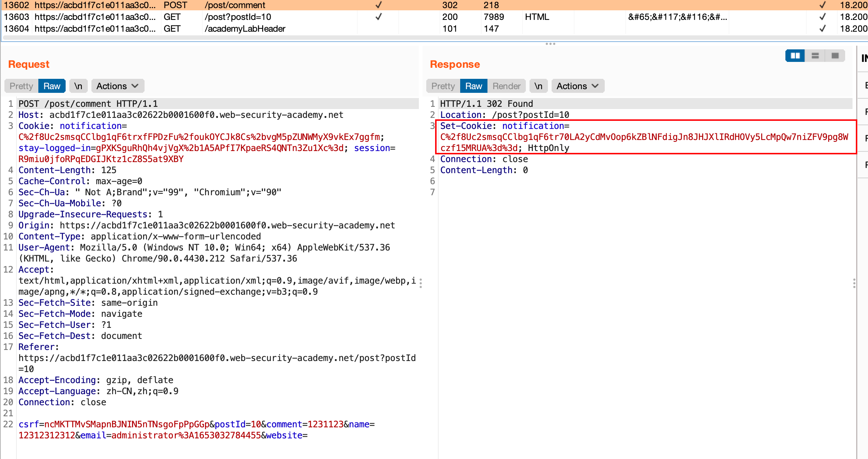Toggle non-printable \n characters in Response
The height and width of the screenshot is (459, 868).
(538, 86)
